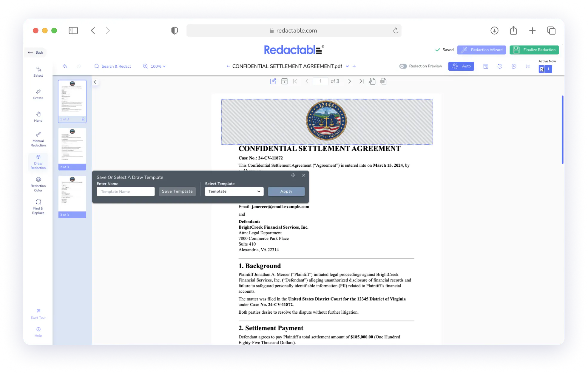Click the Active Now user badge

(545, 69)
